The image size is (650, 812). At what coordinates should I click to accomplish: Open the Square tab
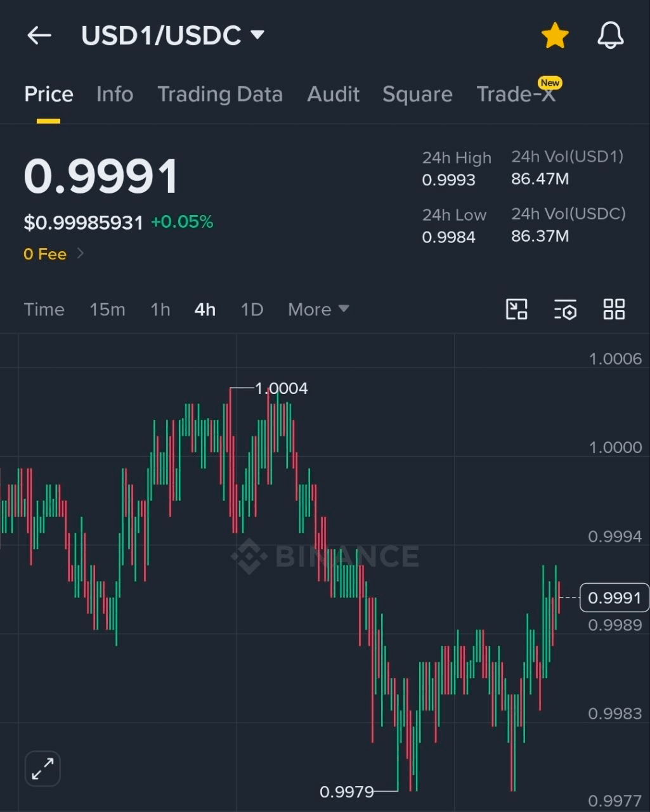[417, 95]
